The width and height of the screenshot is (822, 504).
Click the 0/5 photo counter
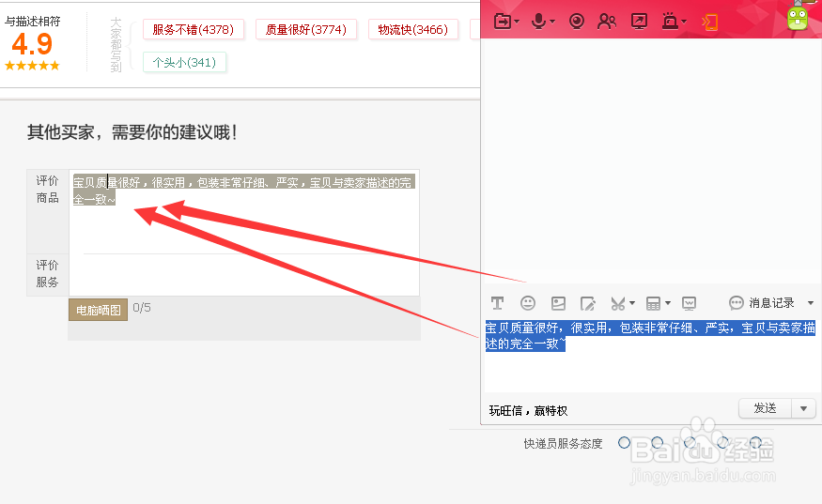142,308
